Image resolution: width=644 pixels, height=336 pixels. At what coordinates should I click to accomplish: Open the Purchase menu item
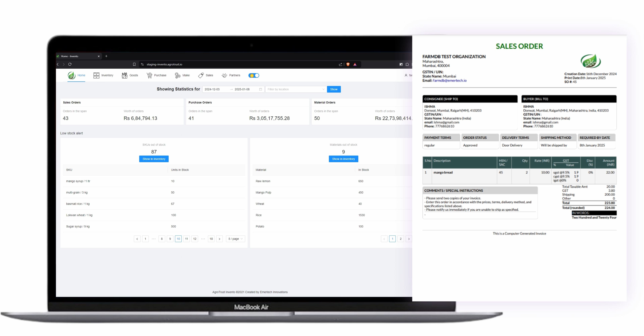160,75
